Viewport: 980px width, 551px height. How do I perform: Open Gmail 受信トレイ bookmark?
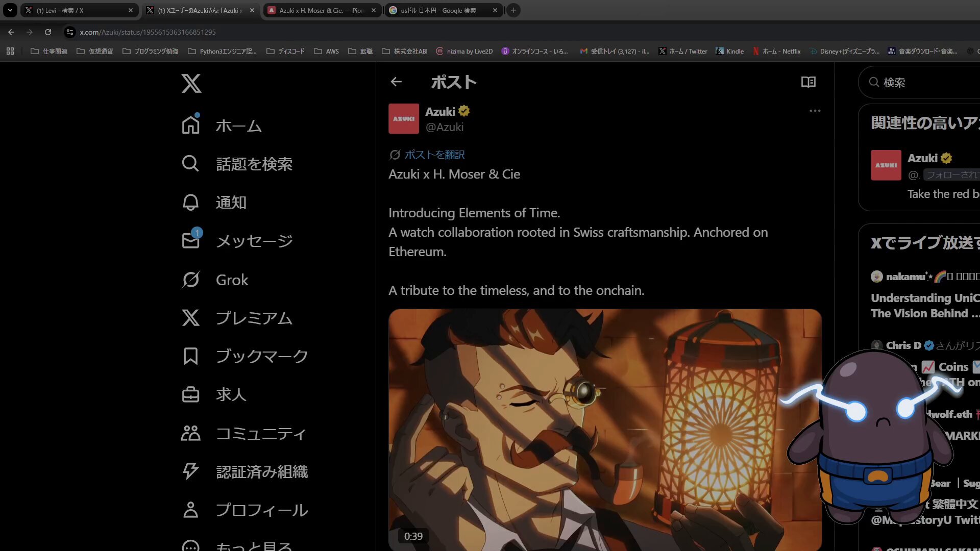point(615,51)
